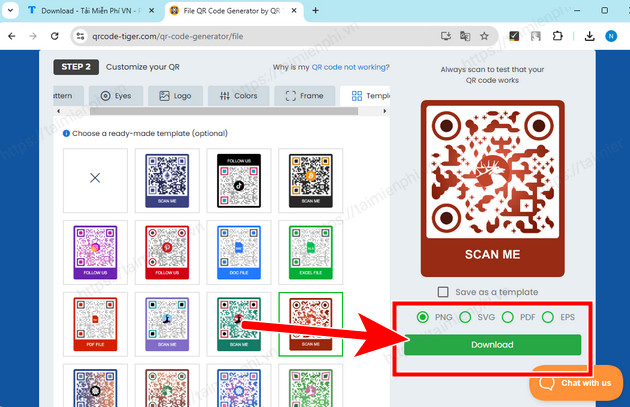Open the Frame customization tab
This screenshot has height=407, width=630.
305,96
